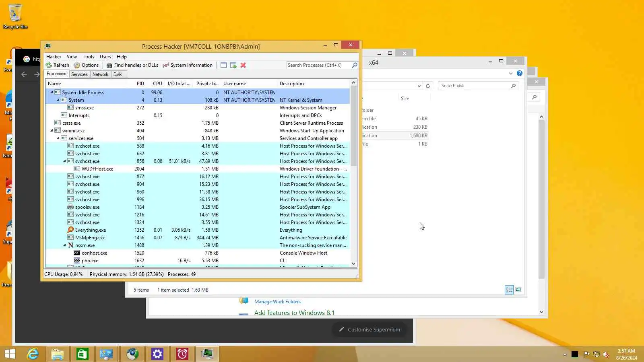Open the Windows Start button
This screenshot has height=362, width=644.
[10, 354]
